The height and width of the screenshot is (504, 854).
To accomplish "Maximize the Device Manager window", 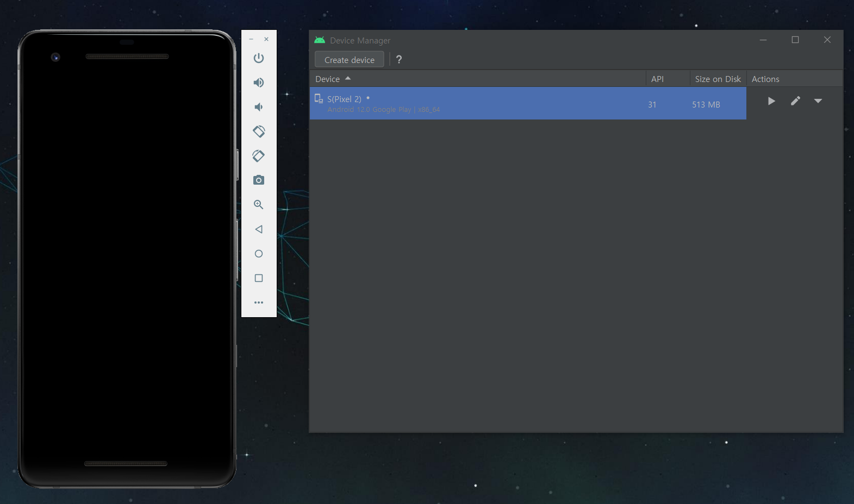I will point(795,40).
